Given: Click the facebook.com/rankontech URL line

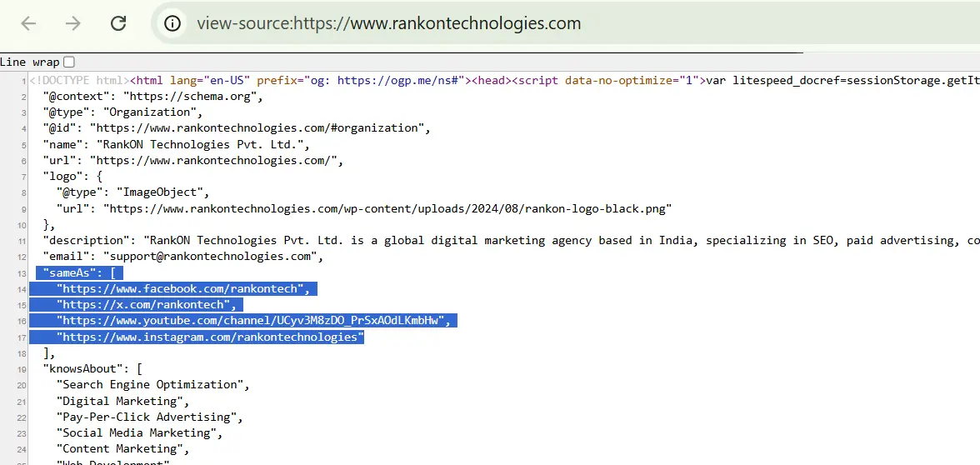Looking at the screenshot, I should click(183, 288).
